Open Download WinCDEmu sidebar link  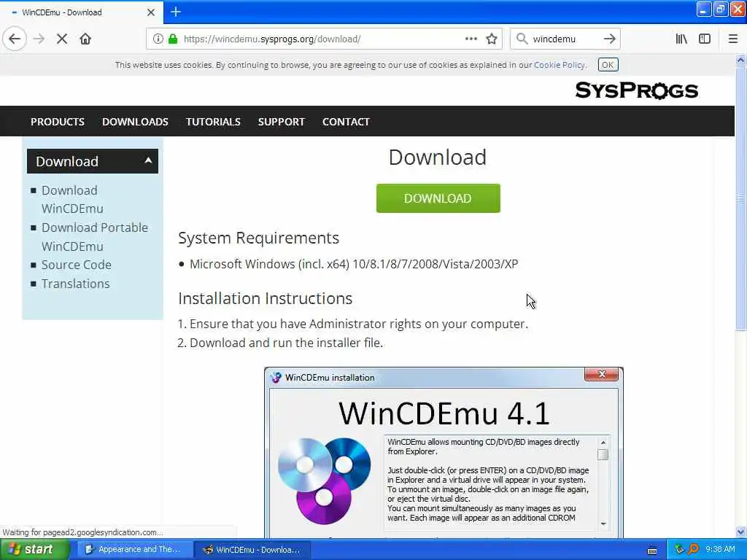[72, 200]
